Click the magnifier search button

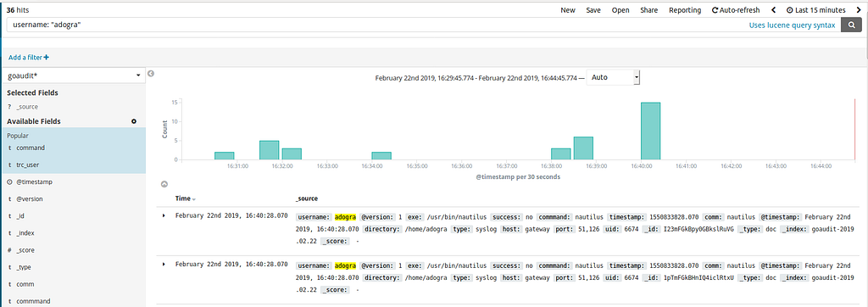851,25
